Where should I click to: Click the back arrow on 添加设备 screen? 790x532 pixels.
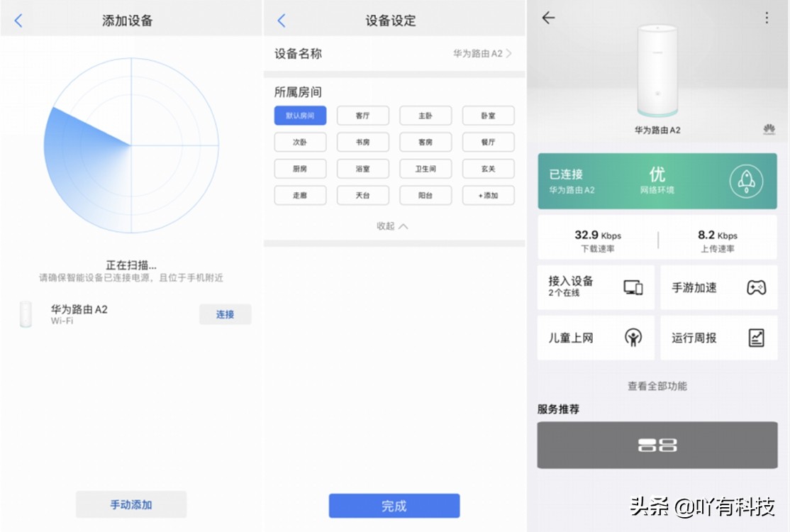click(x=18, y=21)
